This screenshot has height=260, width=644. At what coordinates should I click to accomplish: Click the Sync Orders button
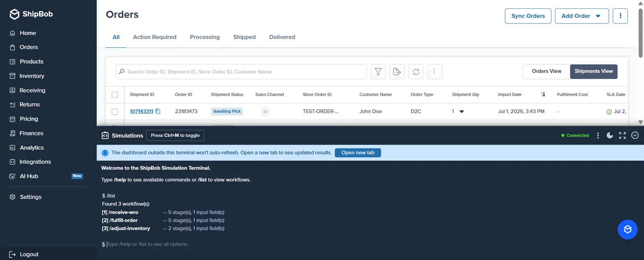point(528,16)
